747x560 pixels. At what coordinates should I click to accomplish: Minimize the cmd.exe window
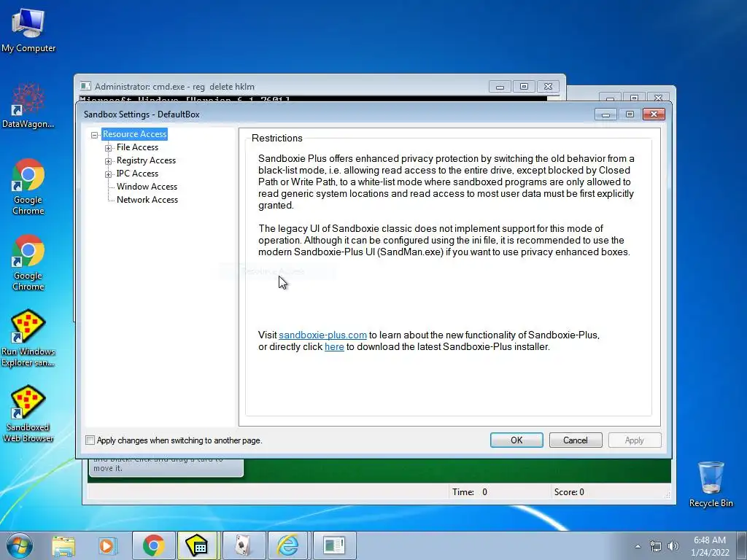click(x=500, y=87)
